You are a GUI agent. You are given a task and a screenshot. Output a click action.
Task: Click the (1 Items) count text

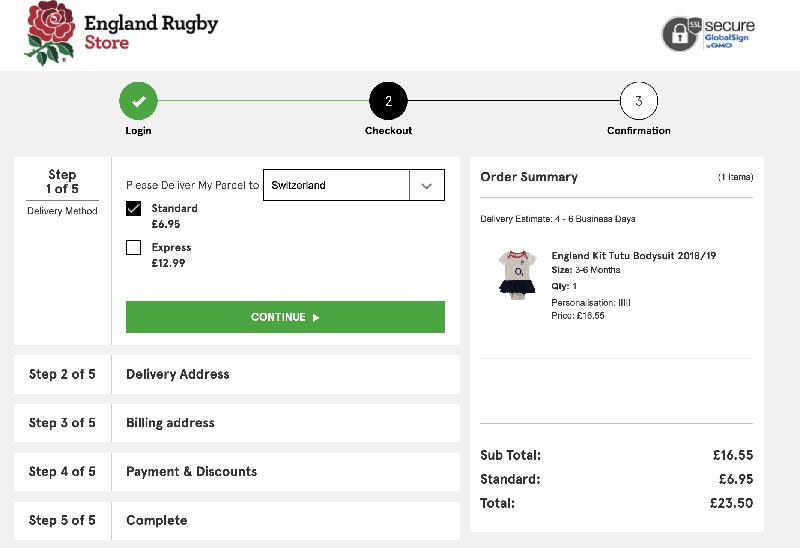point(735,177)
